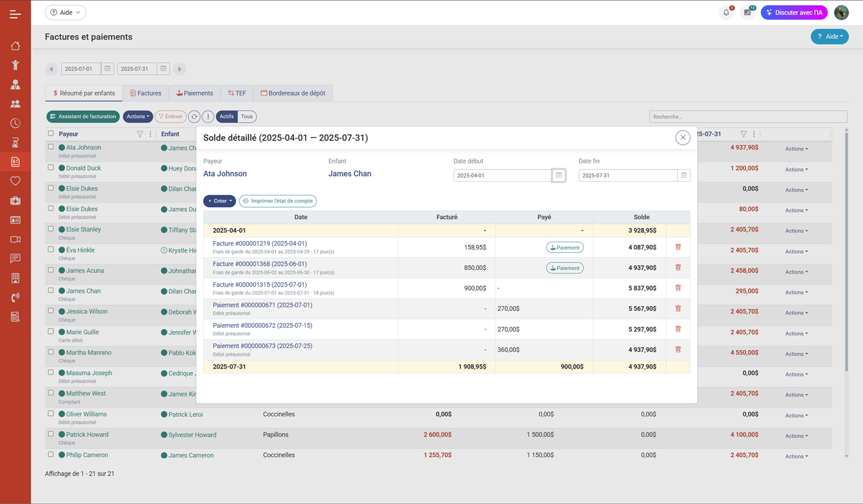Click in the Recherche search field
This screenshot has width=863, height=504.
pos(748,116)
